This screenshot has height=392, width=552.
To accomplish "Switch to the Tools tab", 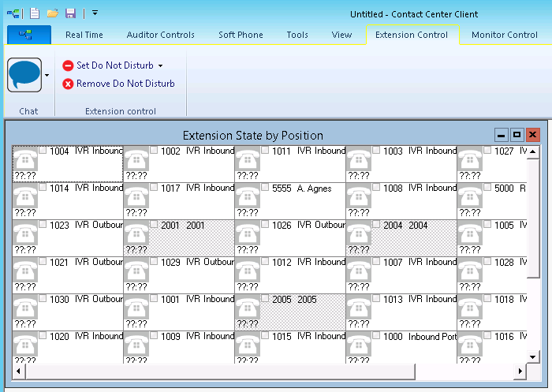I will 297,35.
